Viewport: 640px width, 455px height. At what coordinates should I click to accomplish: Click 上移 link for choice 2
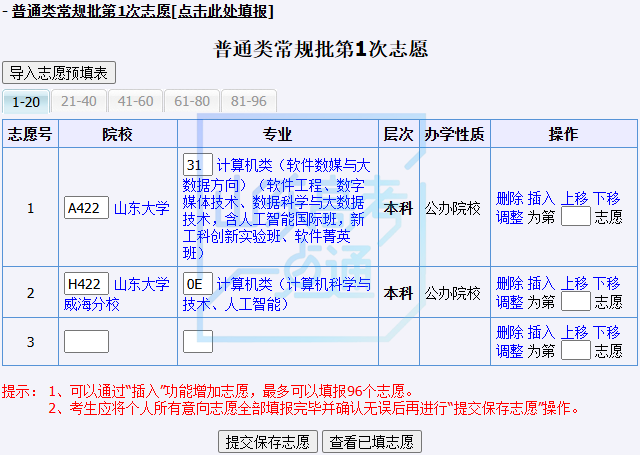(574, 284)
